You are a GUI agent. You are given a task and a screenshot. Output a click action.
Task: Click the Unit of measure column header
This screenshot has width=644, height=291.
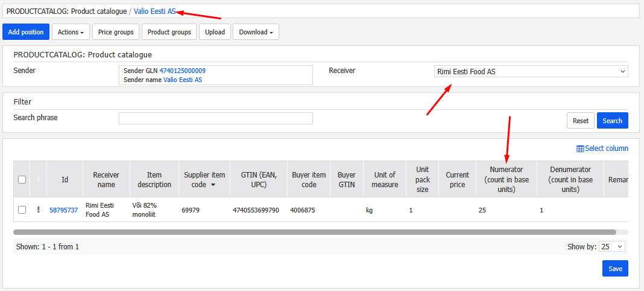385,179
